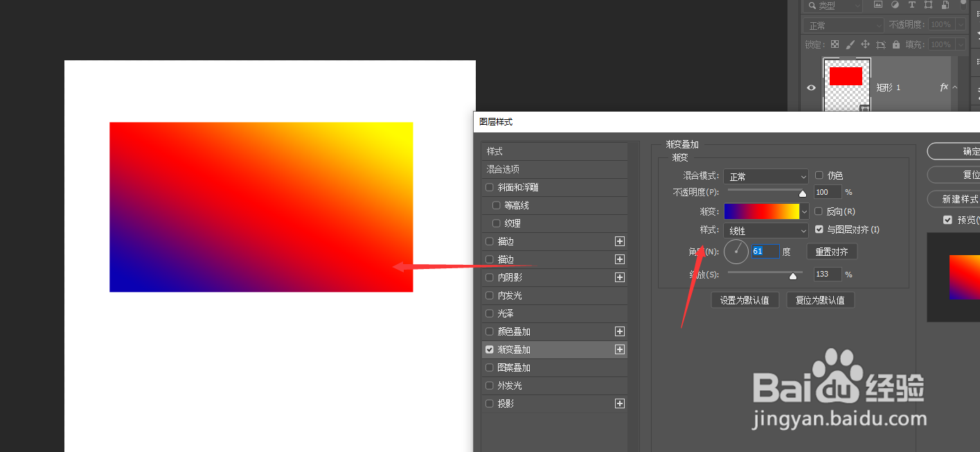This screenshot has width=980, height=452.
Task: Open the 混合模式 dropdown in dialog
Action: 765,177
